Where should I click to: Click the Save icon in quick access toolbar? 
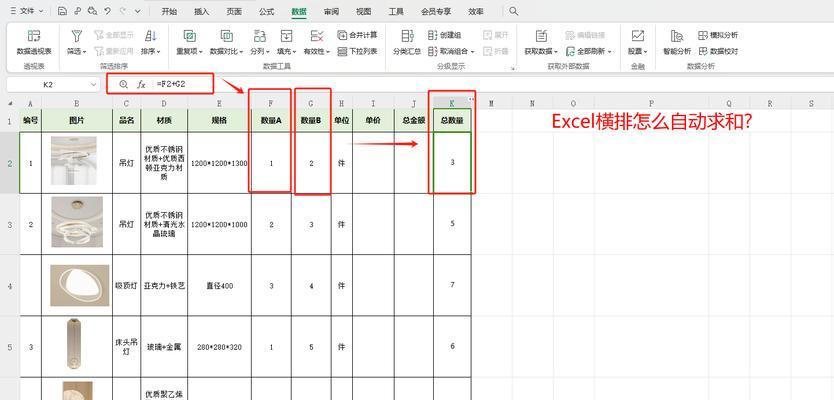62,11
